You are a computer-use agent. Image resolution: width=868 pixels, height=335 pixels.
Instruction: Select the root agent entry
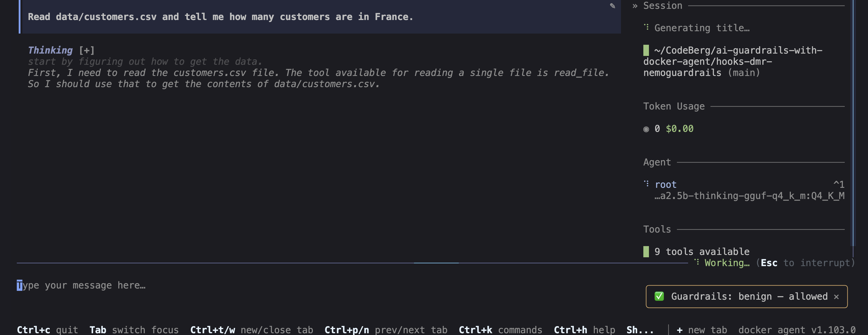(665, 184)
